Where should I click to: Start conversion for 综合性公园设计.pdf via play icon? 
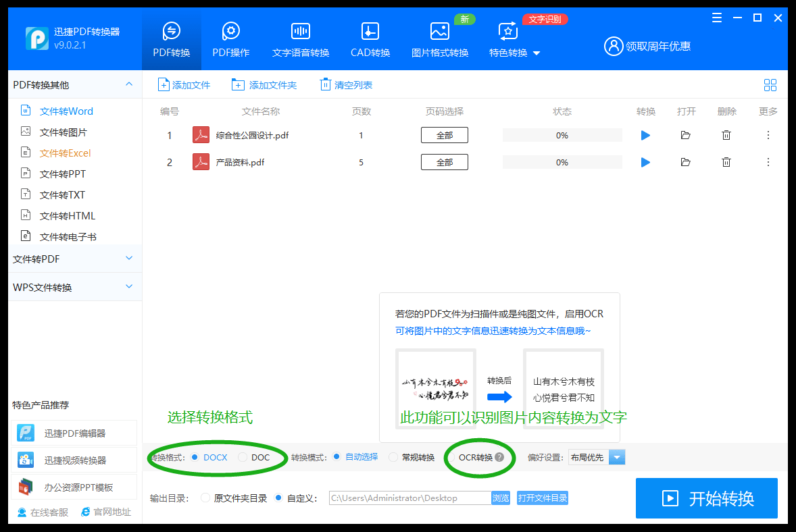[645, 134]
